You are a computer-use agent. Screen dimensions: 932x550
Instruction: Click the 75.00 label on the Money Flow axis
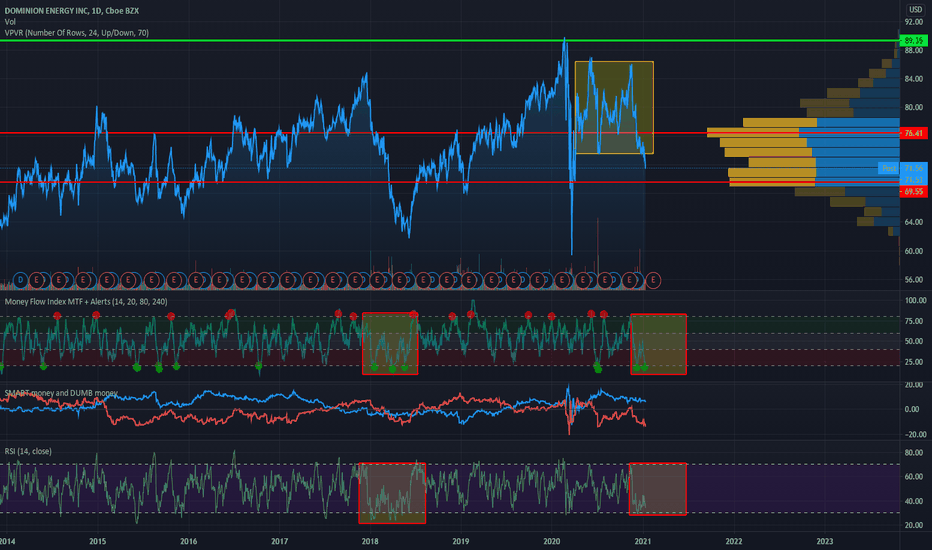[x=914, y=321]
